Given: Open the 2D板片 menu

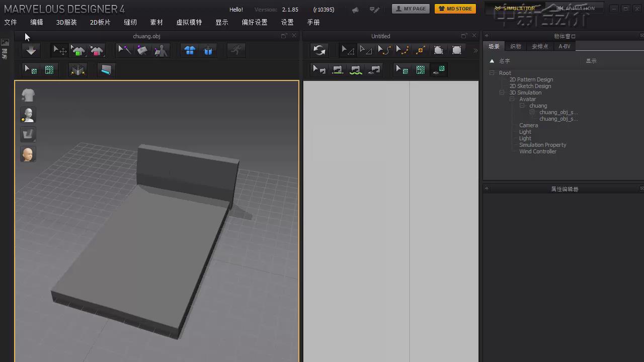Looking at the screenshot, I should click(100, 22).
